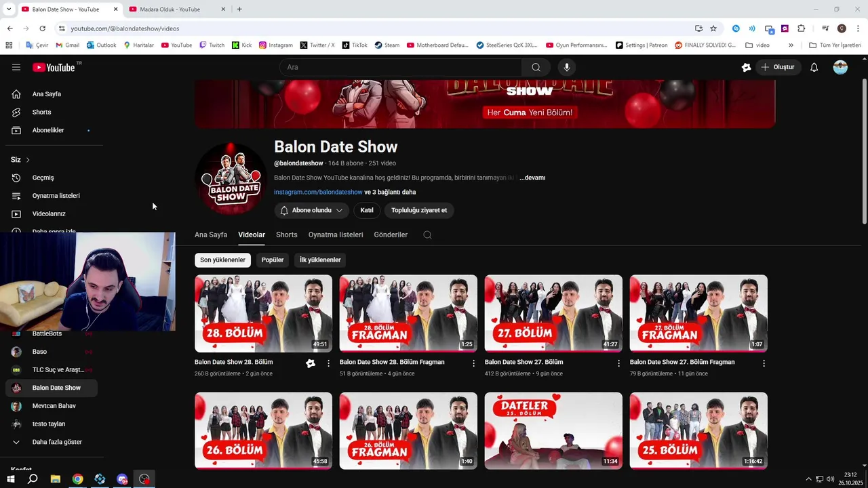Switch to channel Ana Sayfa tab

click(x=211, y=235)
